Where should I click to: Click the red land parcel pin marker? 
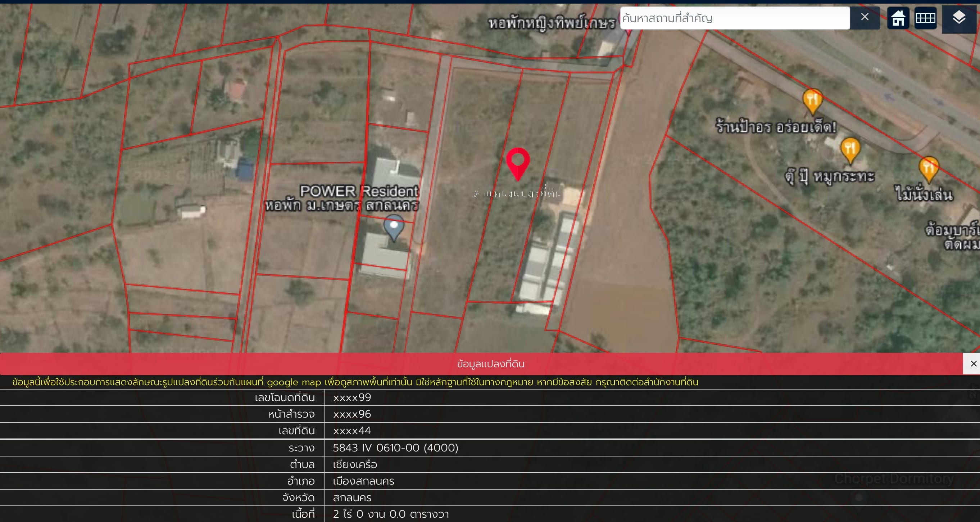(518, 164)
